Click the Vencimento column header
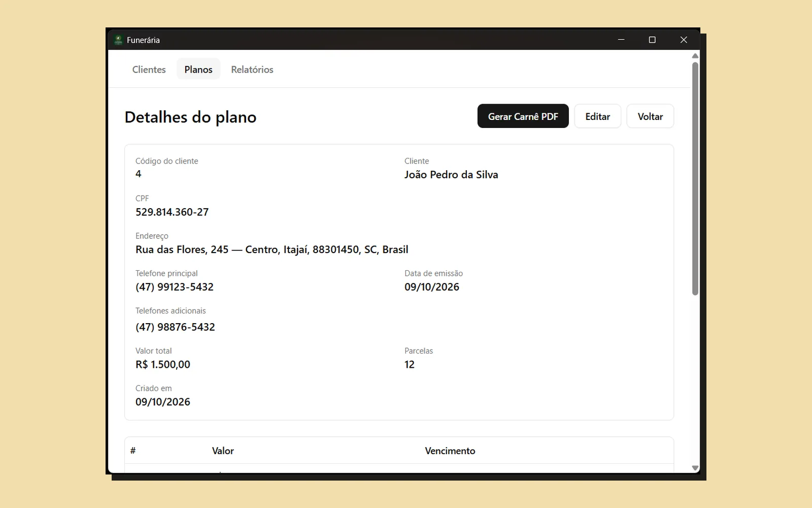 (450, 451)
